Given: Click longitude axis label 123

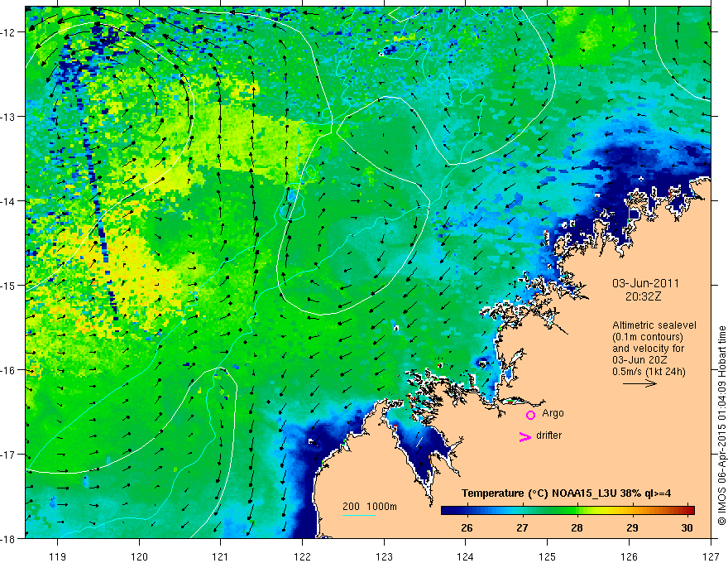Looking at the screenshot, I should pyautogui.click(x=384, y=556).
